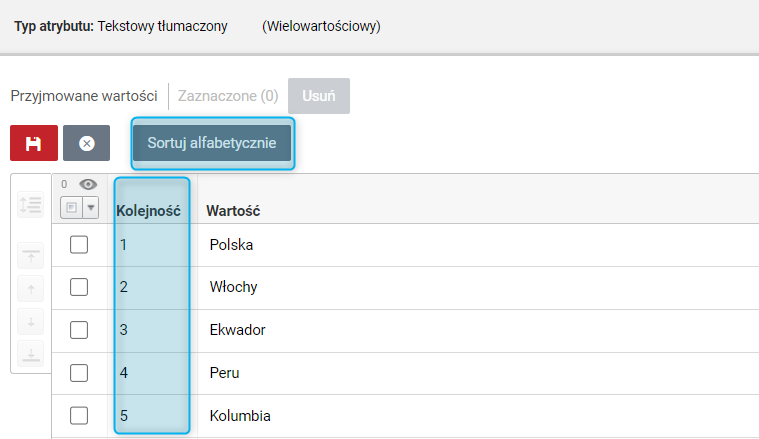This screenshot has height=439, width=759.
Task: Toggle the select-all checkbox in table header
Action: [71, 208]
